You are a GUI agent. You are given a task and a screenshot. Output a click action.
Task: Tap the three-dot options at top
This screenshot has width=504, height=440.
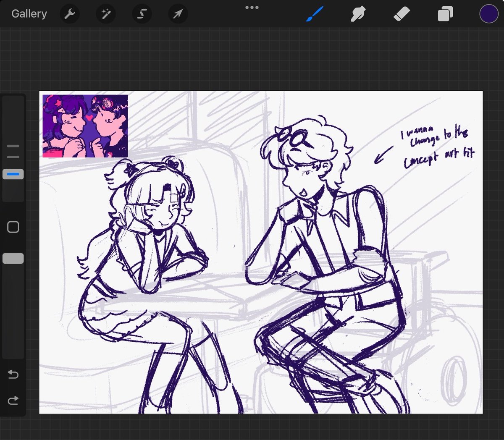[252, 8]
